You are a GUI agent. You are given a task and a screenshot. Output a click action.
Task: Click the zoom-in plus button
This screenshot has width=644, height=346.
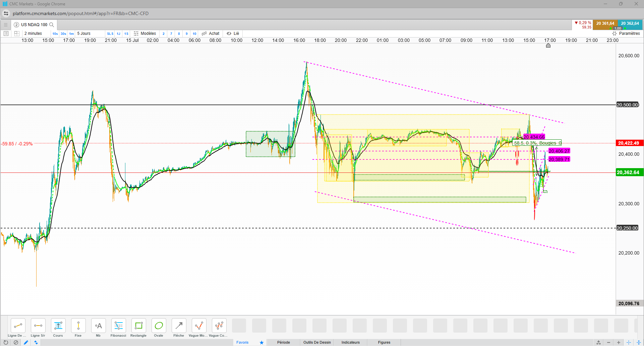619,342
